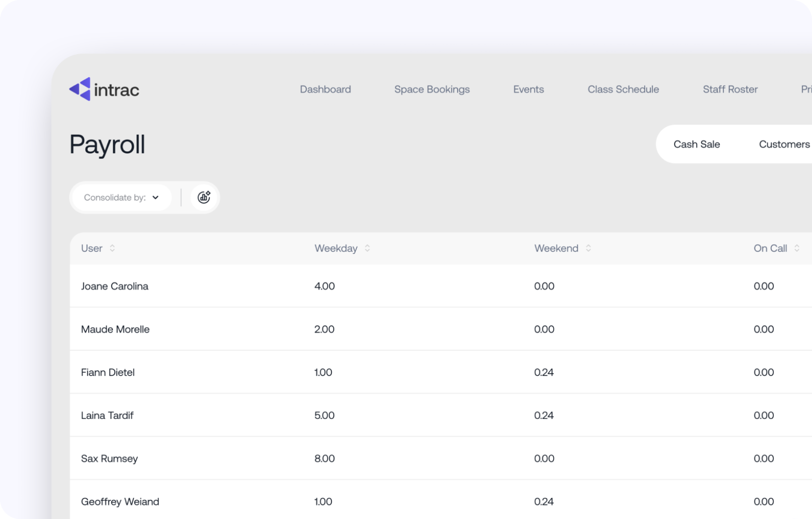Click Geoffrey Weiand's weekend value 0.24

point(544,501)
